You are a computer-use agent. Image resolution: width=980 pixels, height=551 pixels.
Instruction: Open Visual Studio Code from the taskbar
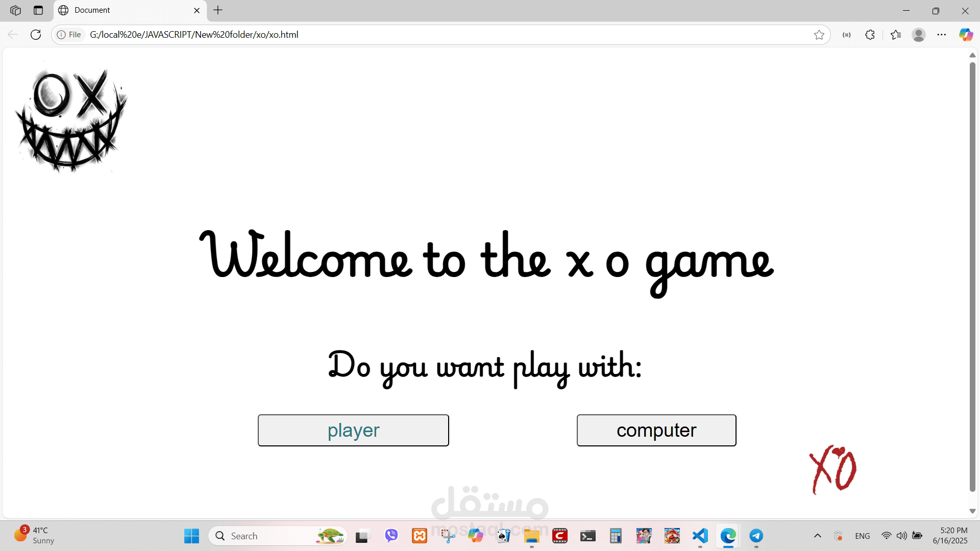pyautogui.click(x=700, y=536)
